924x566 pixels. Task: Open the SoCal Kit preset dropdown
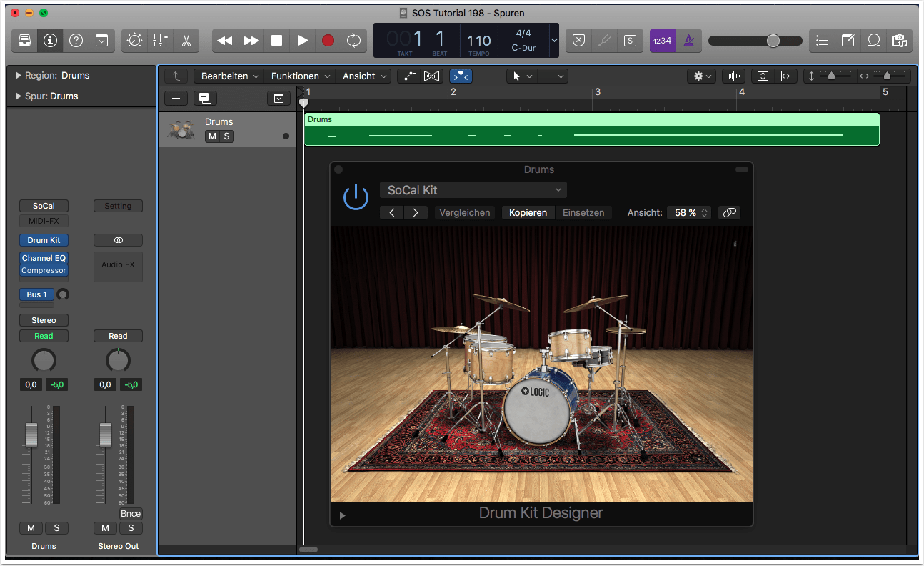pyautogui.click(x=473, y=190)
